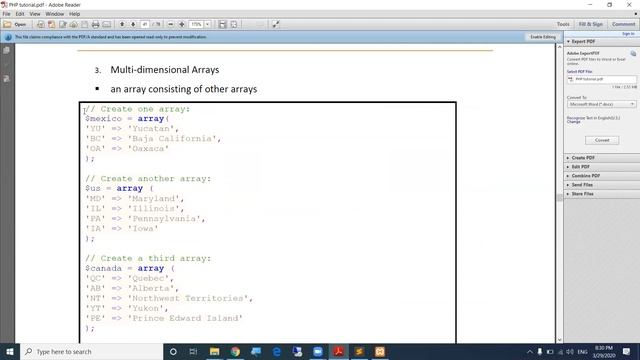Open Sublime Text from the taskbar
640x360 pixels.
[x=359, y=351]
